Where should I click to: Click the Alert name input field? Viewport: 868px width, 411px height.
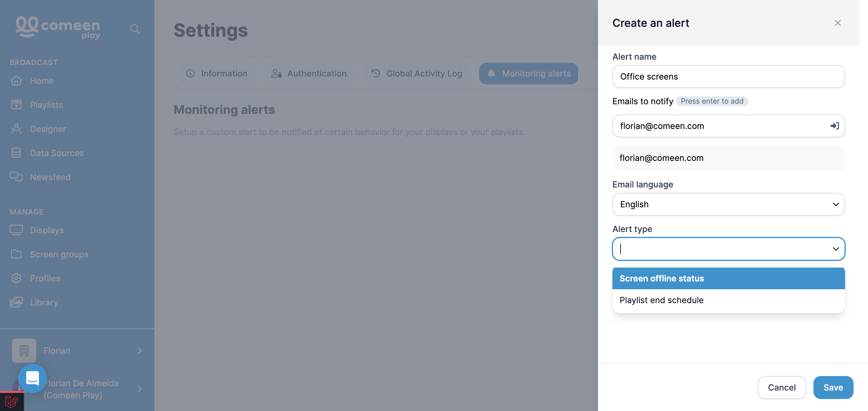[728, 77]
